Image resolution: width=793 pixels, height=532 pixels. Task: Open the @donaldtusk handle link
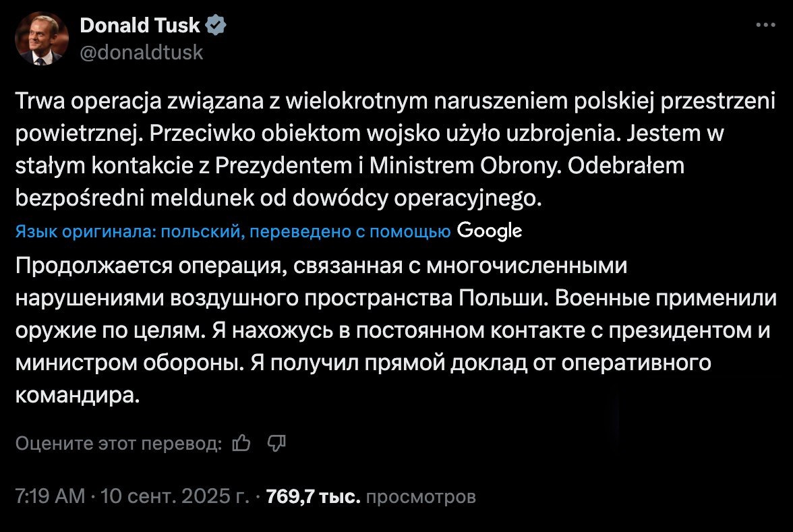pos(142,53)
